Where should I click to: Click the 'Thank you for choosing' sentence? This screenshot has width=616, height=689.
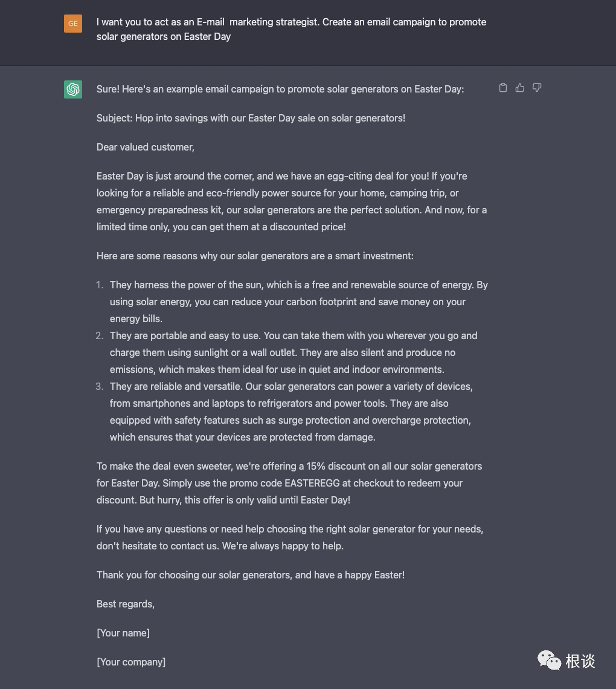251,575
